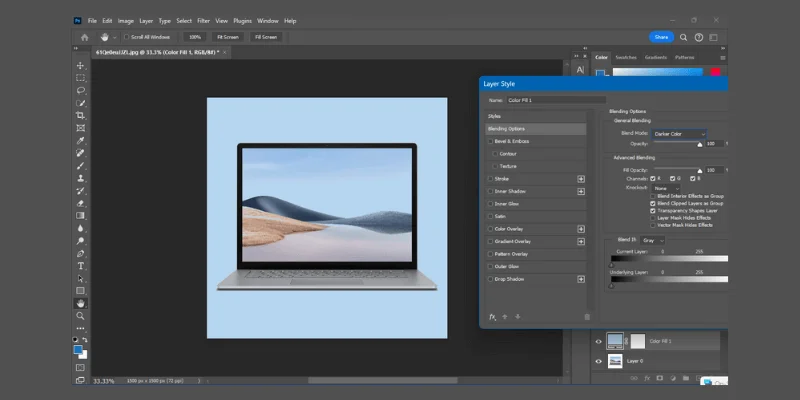Click the Home icon in options bar
The width and height of the screenshot is (800, 400).
tap(85, 37)
